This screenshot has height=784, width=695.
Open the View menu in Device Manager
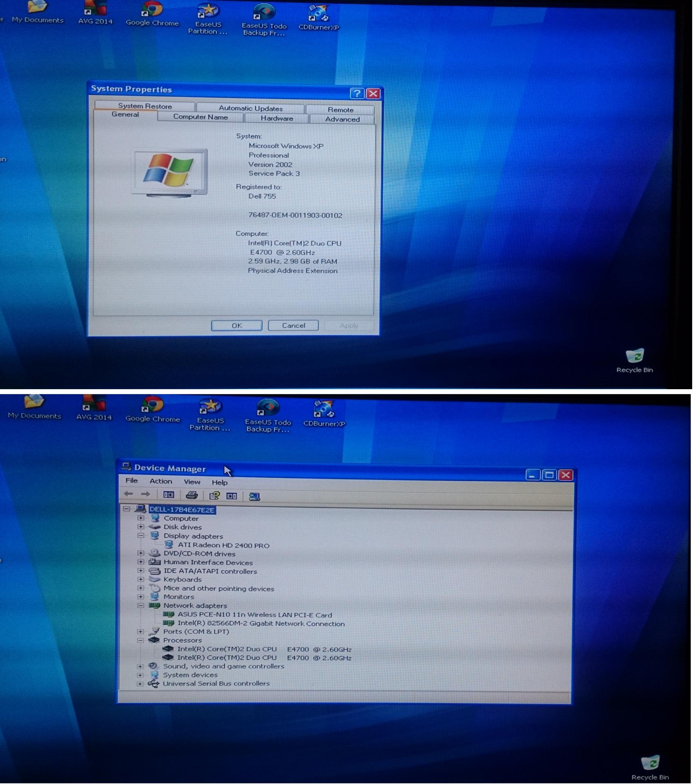[192, 482]
